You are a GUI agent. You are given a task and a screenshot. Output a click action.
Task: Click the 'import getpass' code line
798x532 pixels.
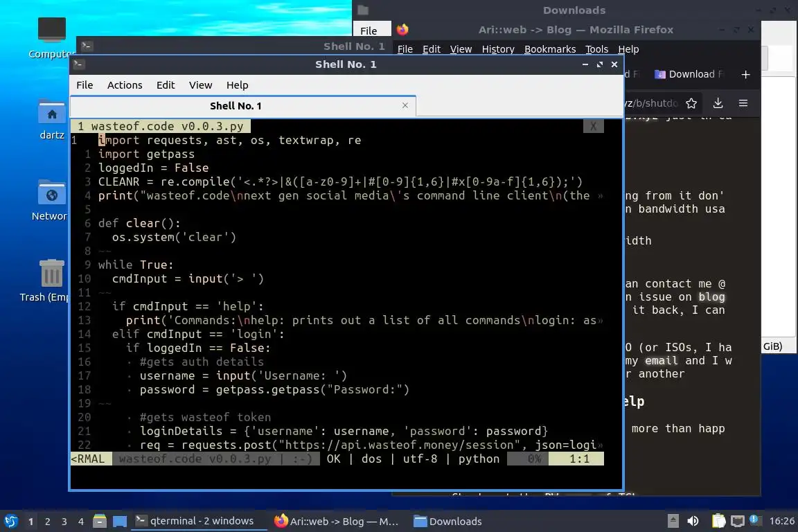147,154
